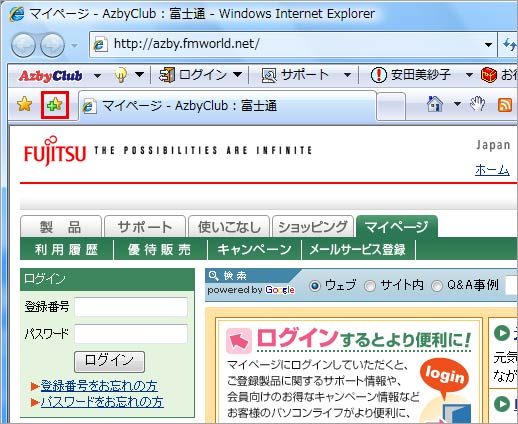Open the ログイン toolbar dropdown arrow

click(x=237, y=74)
